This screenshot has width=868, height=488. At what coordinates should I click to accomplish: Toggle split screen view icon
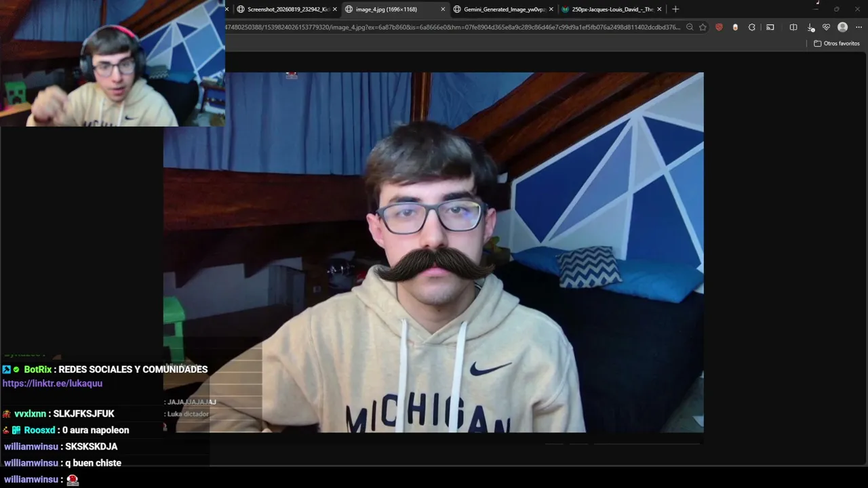point(793,27)
